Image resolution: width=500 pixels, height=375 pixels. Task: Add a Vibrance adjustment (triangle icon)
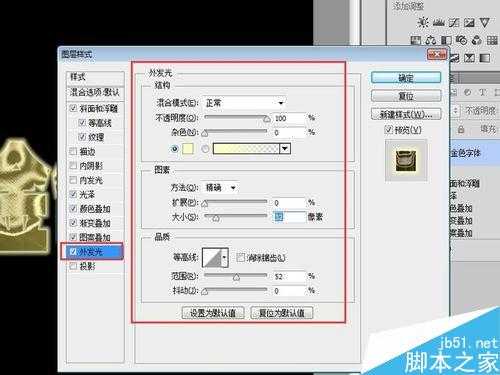[x=484, y=23]
